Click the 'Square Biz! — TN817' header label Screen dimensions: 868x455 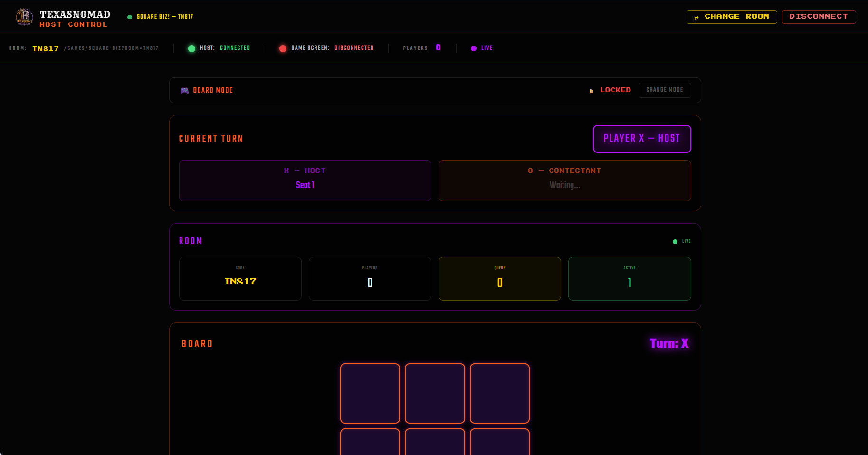pos(165,17)
